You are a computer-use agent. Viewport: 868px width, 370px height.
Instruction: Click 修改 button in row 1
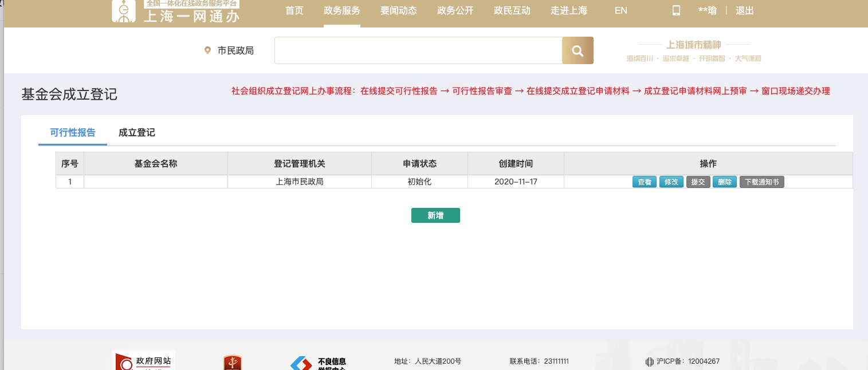[671, 182]
